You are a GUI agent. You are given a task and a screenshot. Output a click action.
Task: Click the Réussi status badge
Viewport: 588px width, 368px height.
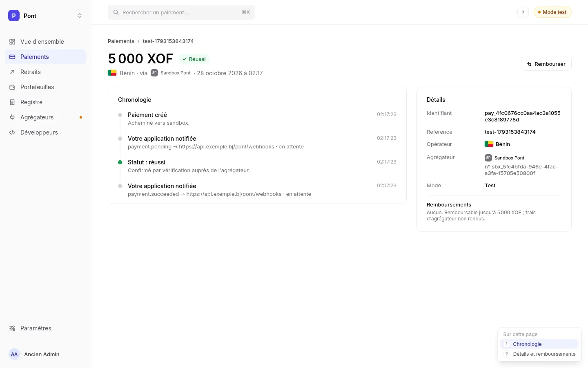click(x=194, y=59)
